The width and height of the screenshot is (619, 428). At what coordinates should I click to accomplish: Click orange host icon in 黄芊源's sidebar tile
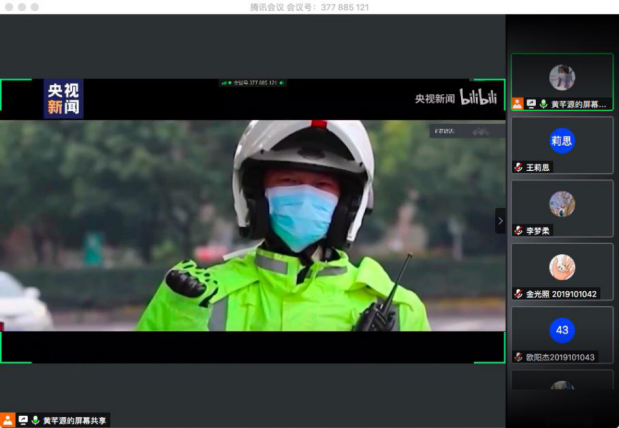(518, 103)
